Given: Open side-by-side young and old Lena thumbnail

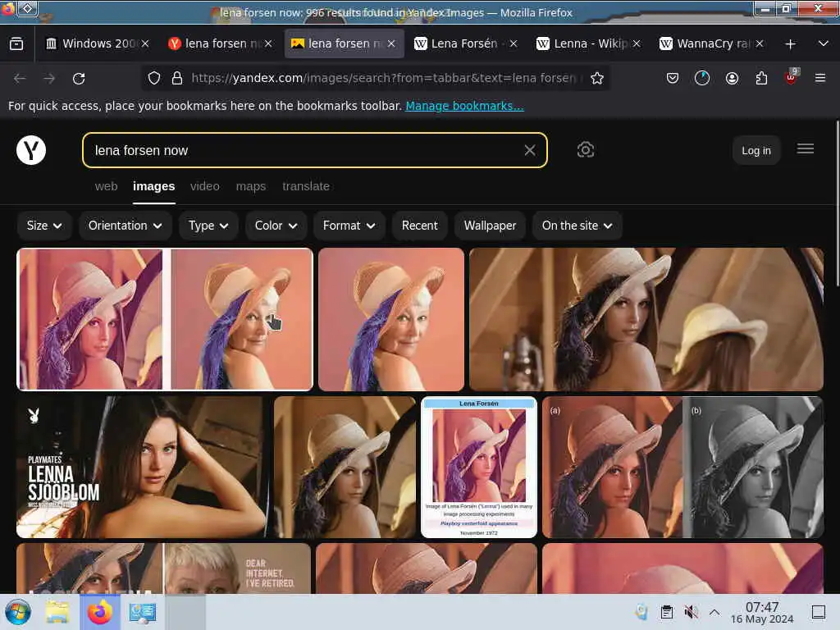Looking at the screenshot, I should pos(165,319).
